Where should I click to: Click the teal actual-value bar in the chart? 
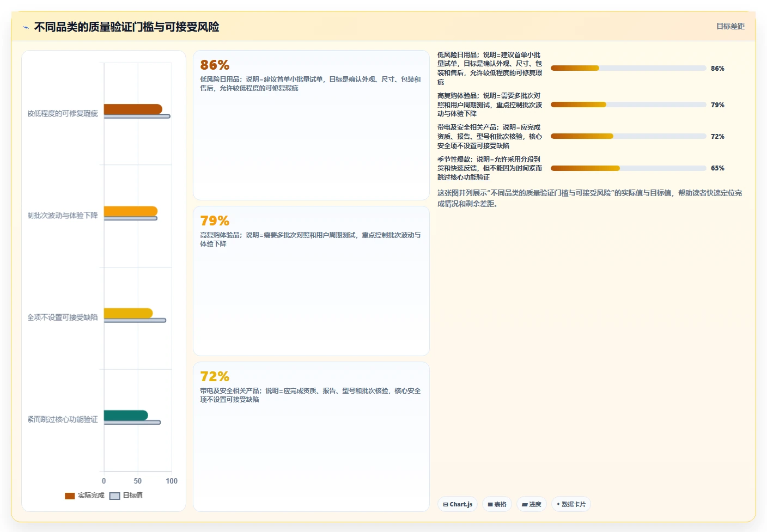click(126, 415)
